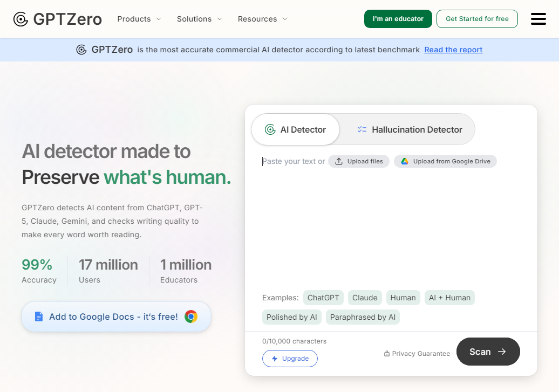Viewport: 559px width, 392px height.
Task: Click the Upgrade button
Action: click(290, 359)
